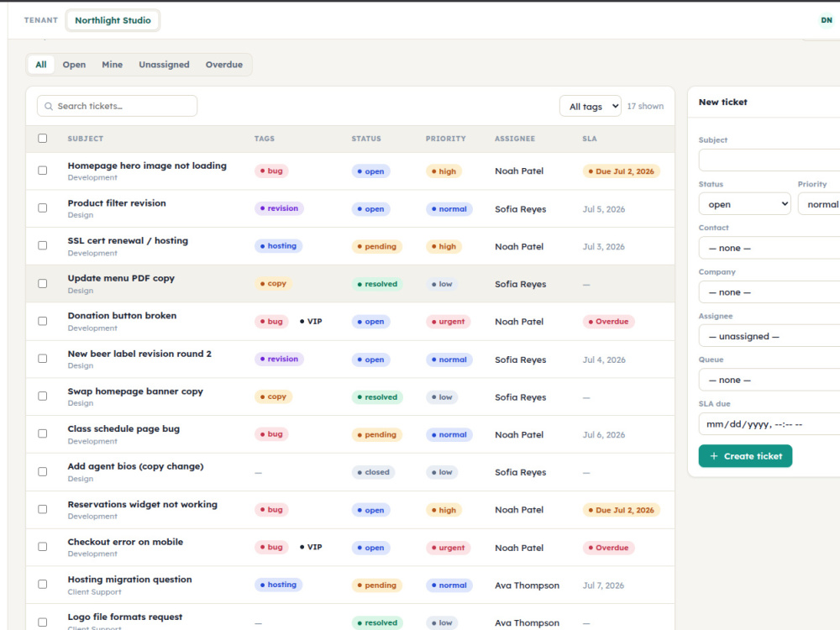
Task: Click Overdue SLA badge on Donation button broken
Action: pyautogui.click(x=608, y=322)
